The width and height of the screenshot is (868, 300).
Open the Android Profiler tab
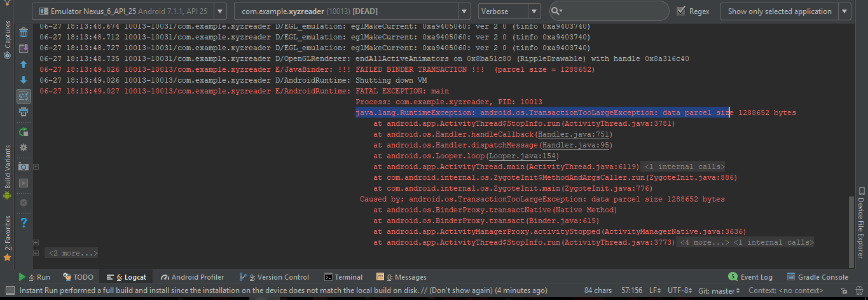[x=193, y=277]
